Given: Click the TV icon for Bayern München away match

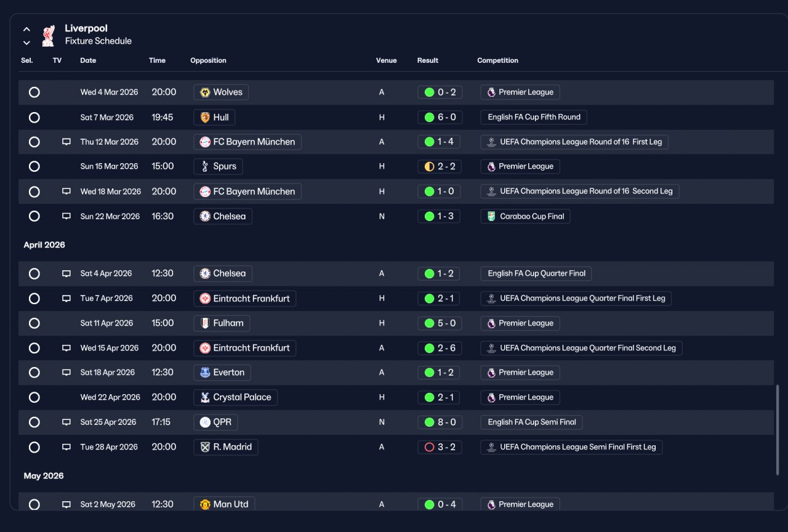Looking at the screenshot, I should 66,142.
